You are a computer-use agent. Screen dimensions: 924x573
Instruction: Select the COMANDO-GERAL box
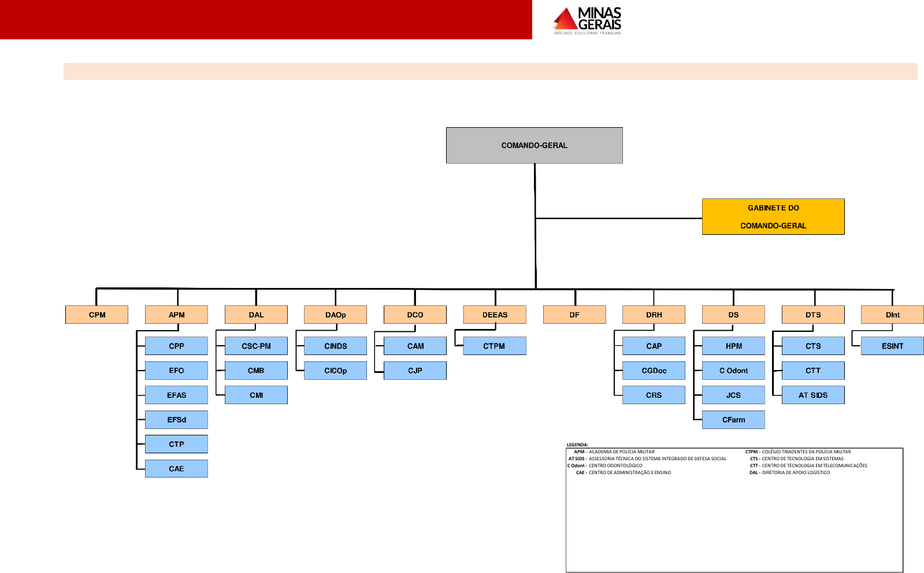click(534, 145)
